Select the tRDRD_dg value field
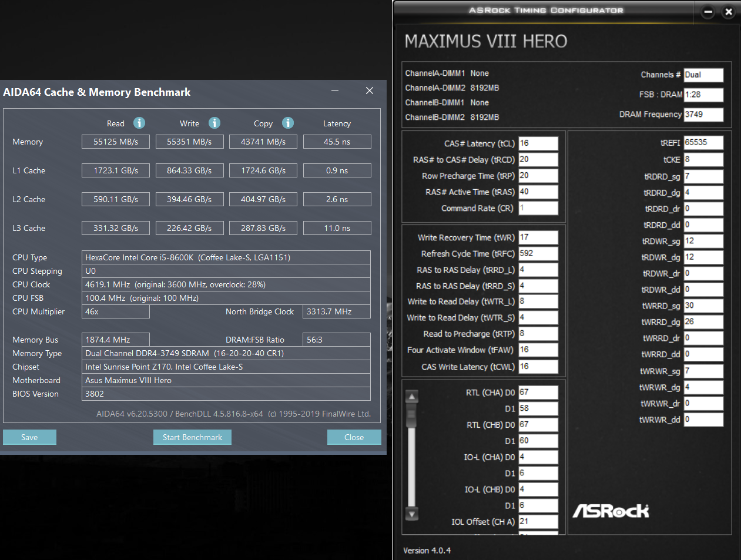 click(703, 193)
